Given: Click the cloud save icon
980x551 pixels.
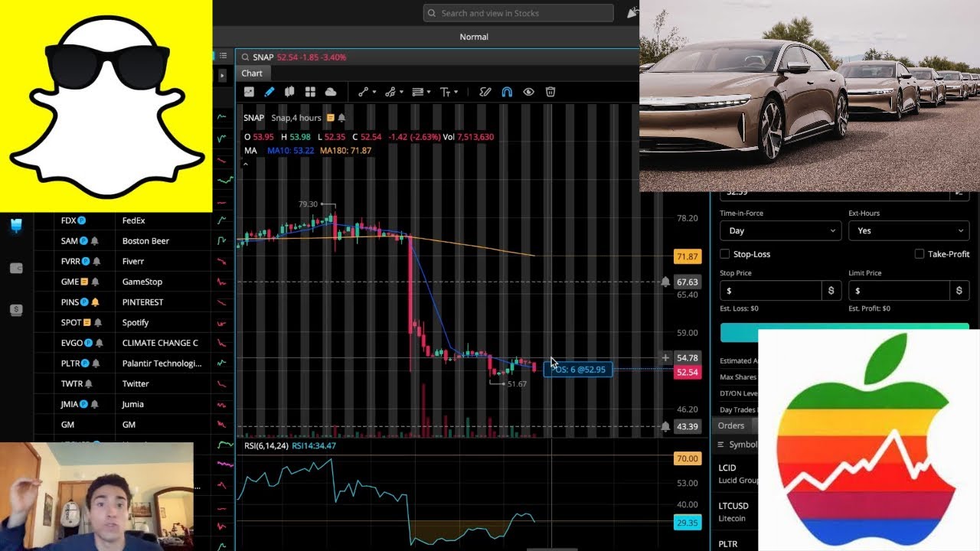Looking at the screenshot, I should (331, 92).
